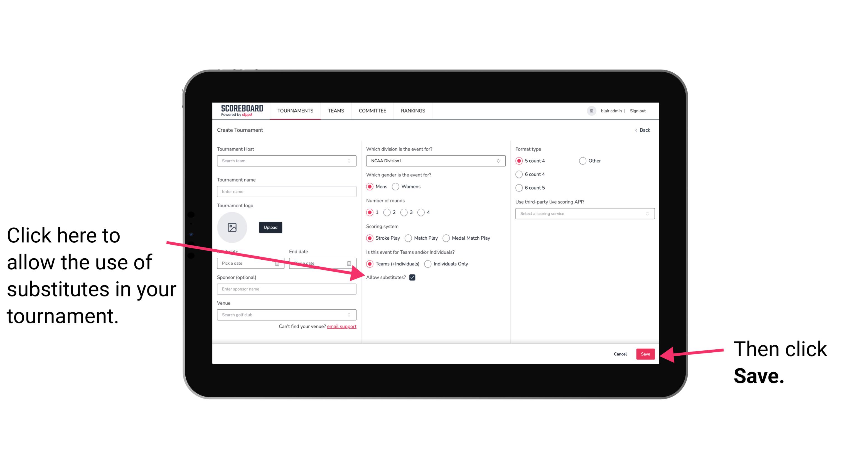Click the Save button
The width and height of the screenshot is (868, 467).
click(645, 354)
